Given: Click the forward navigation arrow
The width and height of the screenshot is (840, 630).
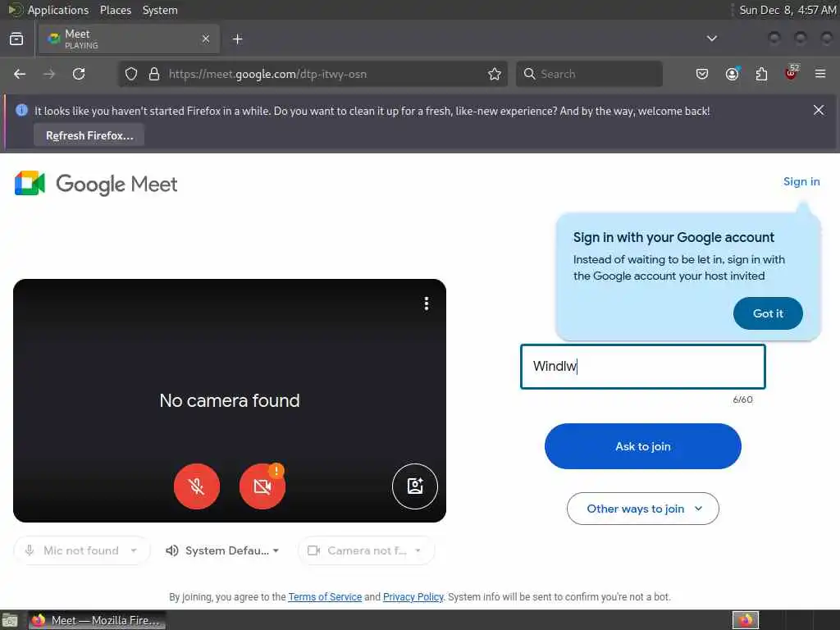Looking at the screenshot, I should (x=49, y=74).
